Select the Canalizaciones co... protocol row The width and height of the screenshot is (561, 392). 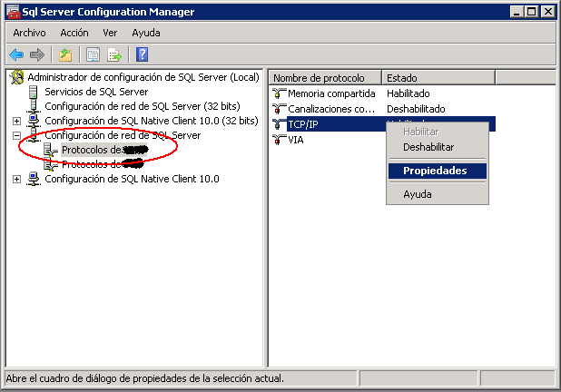384,109
